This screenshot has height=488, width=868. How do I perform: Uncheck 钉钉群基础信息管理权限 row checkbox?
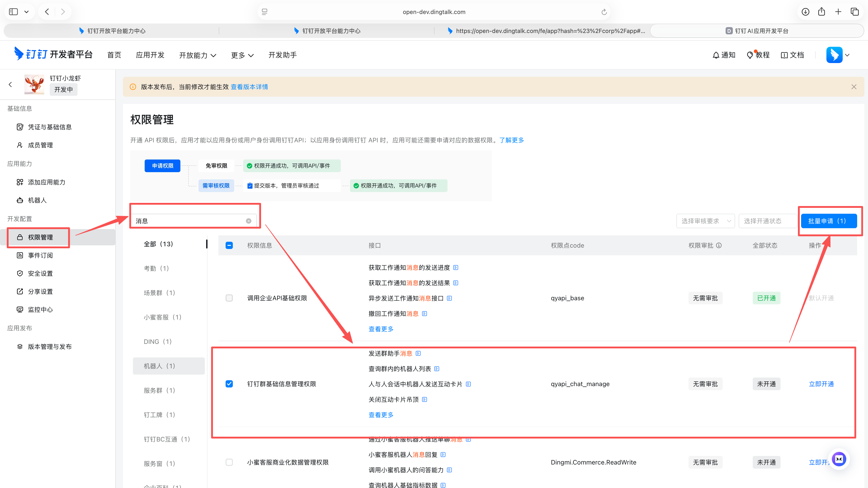229,384
